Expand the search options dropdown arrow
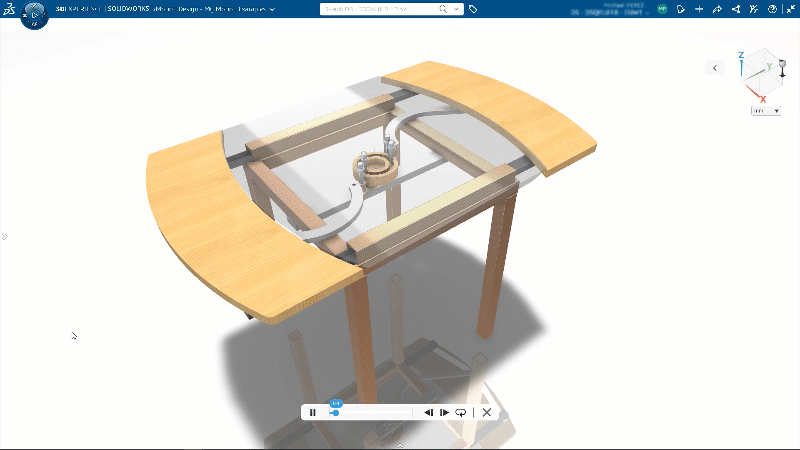Image resolution: width=800 pixels, height=450 pixels. click(x=456, y=9)
